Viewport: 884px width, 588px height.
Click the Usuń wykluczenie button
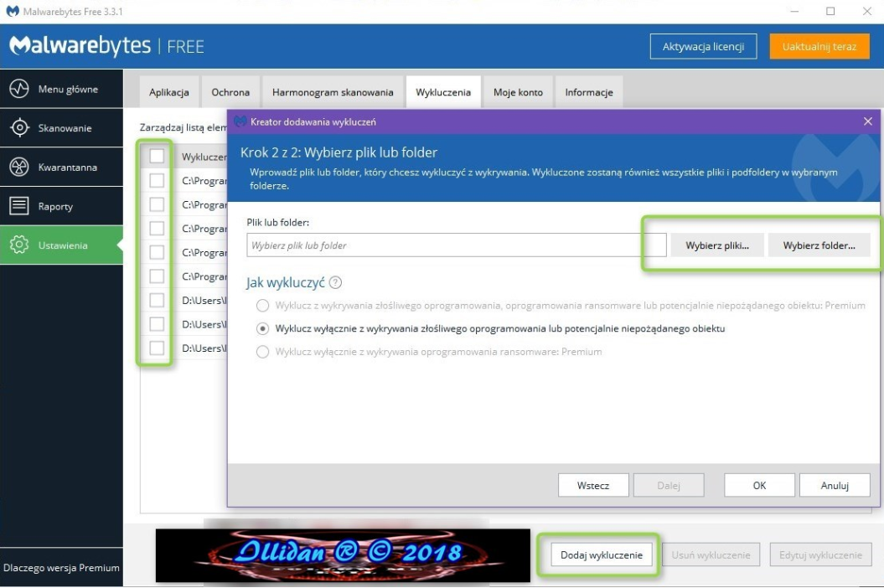click(711, 554)
